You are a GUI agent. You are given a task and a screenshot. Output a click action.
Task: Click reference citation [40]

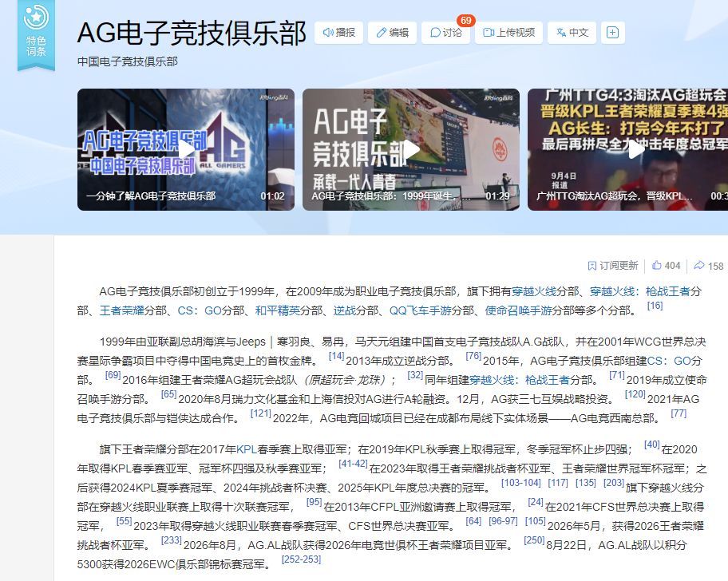[652, 445]
